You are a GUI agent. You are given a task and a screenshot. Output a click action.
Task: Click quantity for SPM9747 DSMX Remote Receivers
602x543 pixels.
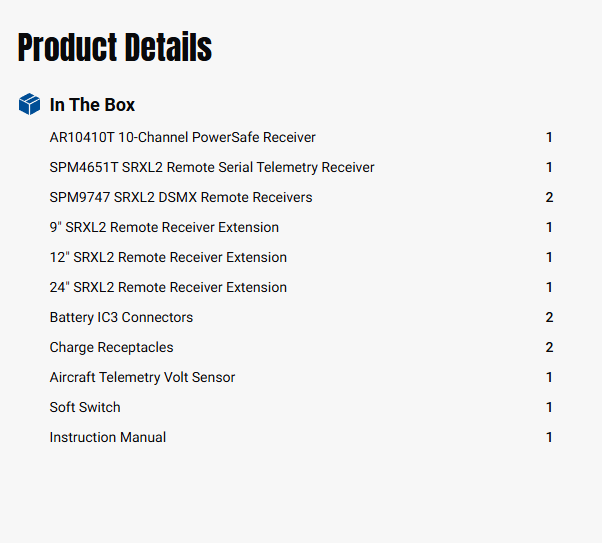coord(549,197)
